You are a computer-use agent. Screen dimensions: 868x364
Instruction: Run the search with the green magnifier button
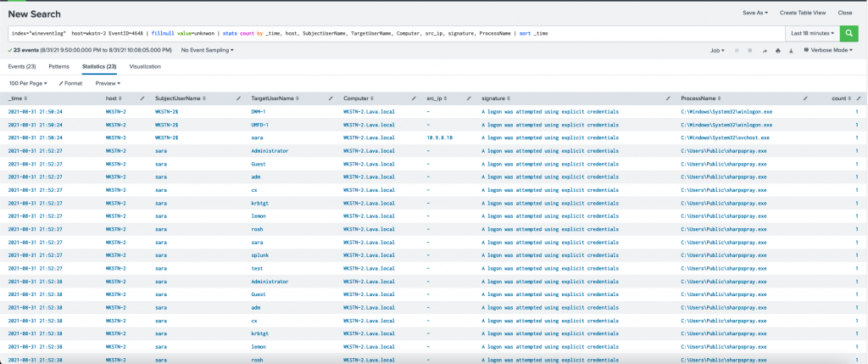pyautogui.click(x=849, y=33)
